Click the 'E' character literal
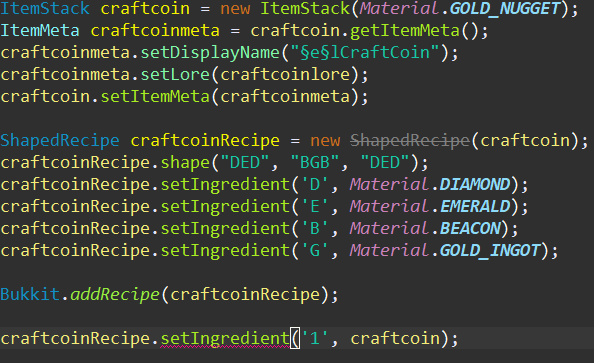 click(x=315, y=207)
